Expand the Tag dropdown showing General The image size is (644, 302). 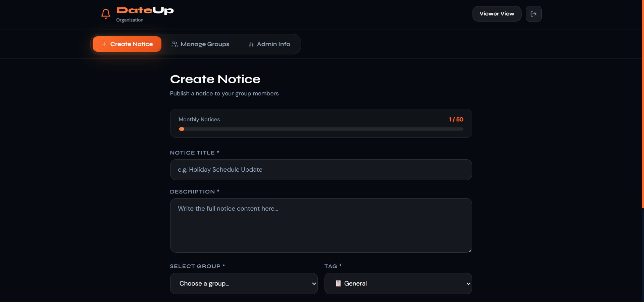[398, 284]
